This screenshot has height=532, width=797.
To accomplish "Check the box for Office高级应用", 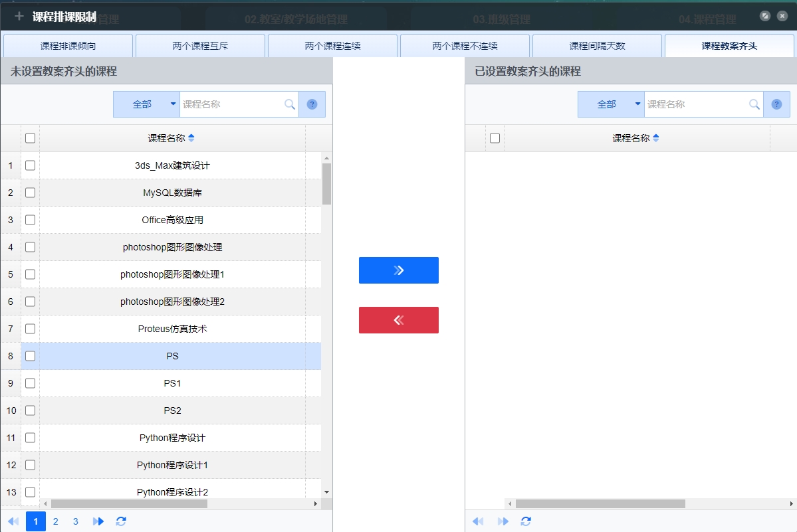I will [x=30, y=220].
